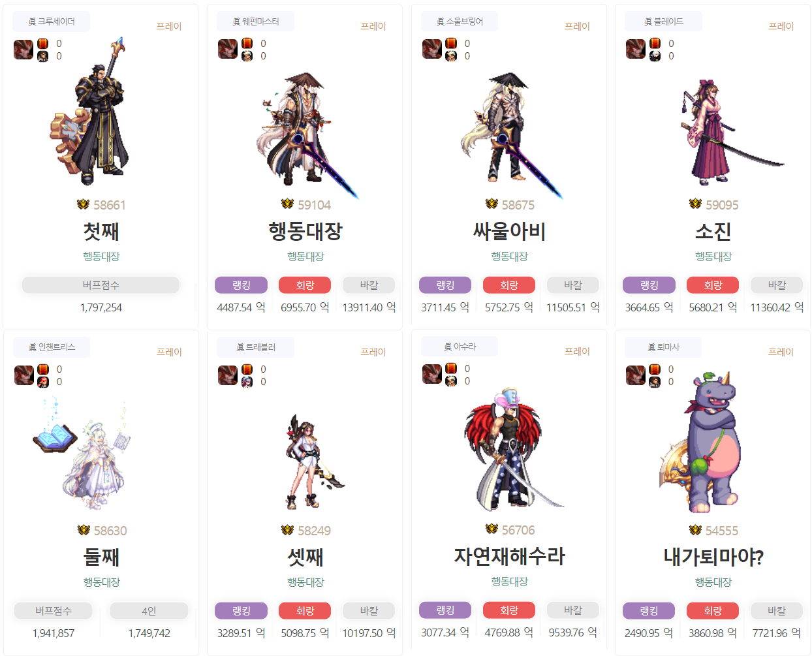Click 프레이 link on 자연재해수라 card
This screenshot has width=812, height=656.
pyautogui.click(x=577, y=351)
